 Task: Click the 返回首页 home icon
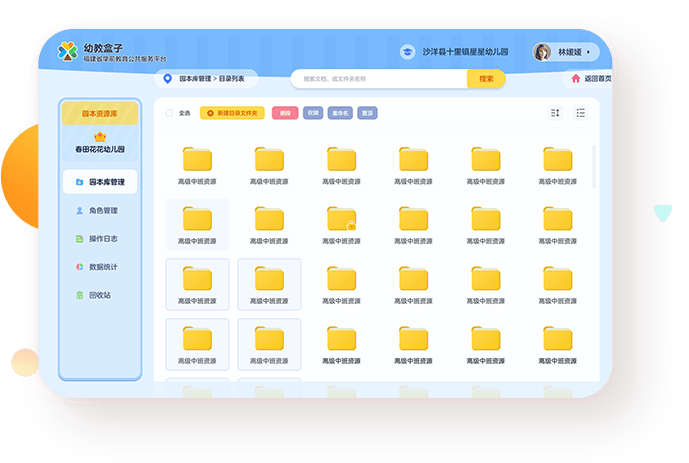pyautogui.click(x=575, y=79)
